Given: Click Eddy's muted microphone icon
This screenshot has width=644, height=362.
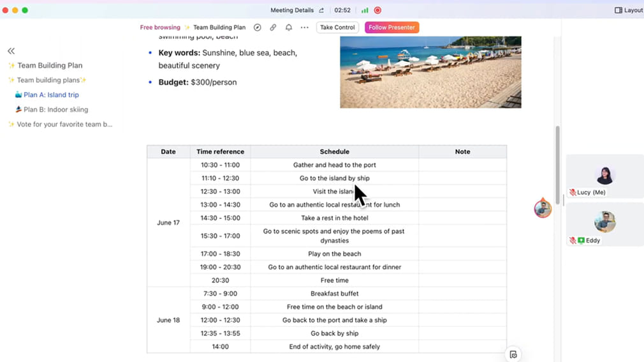Looking at the screenshot, I should [573, 240].
